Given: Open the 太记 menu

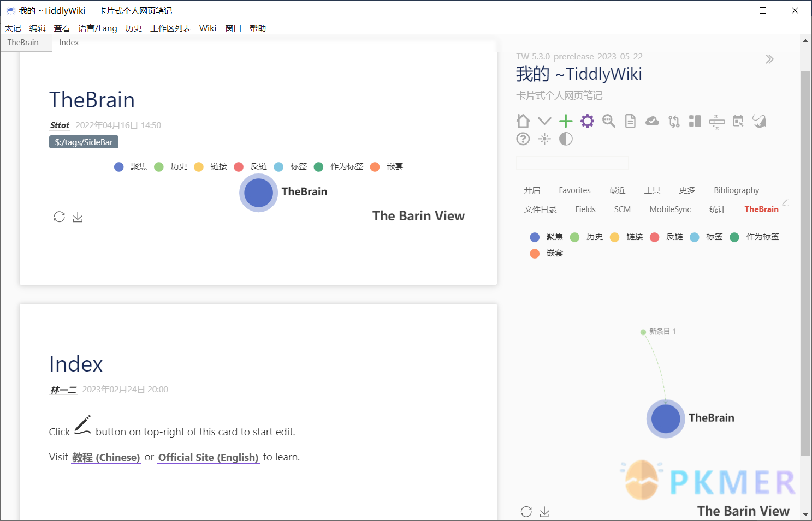Looking at the screenshot, I should (x=13, y=28).
